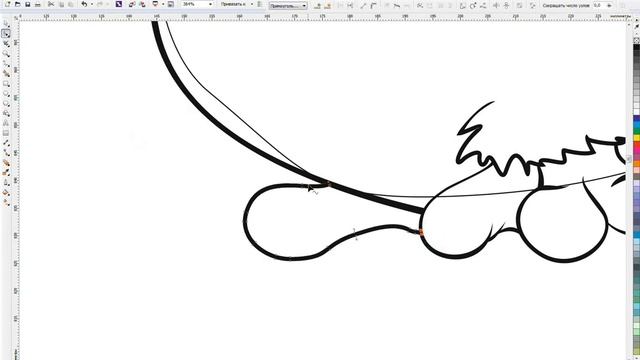640x360 pixels.
Task: Select the Shape tool
Action: 6,34
